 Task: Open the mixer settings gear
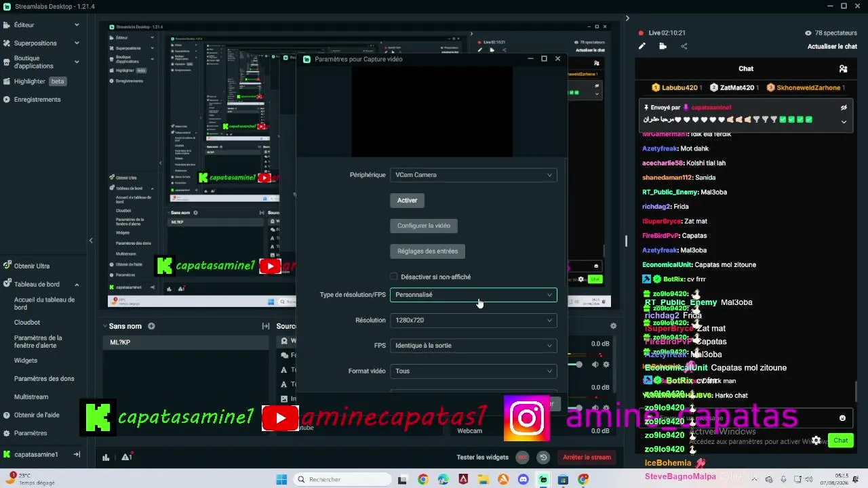(613, 326)
